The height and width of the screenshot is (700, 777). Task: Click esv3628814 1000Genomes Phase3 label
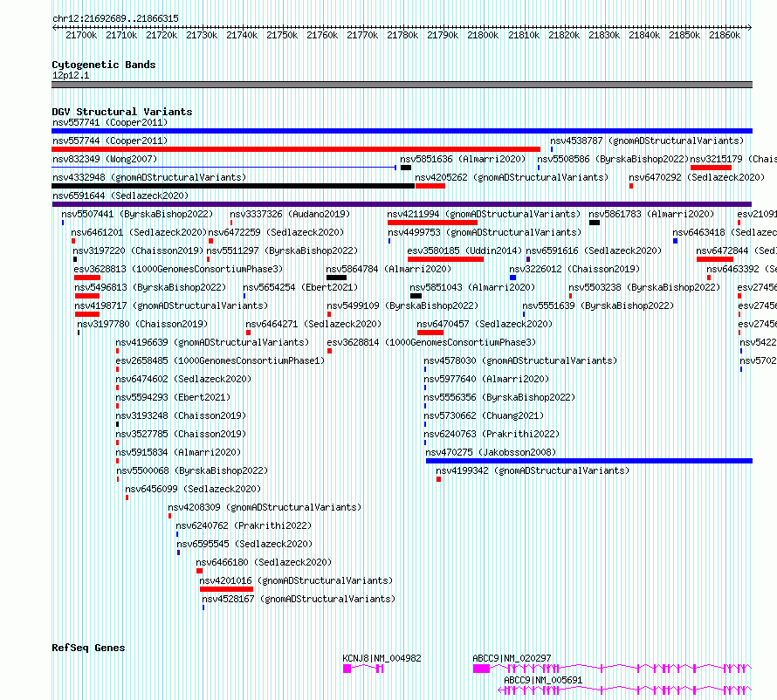pyautogui.click(x=431, y=342)
